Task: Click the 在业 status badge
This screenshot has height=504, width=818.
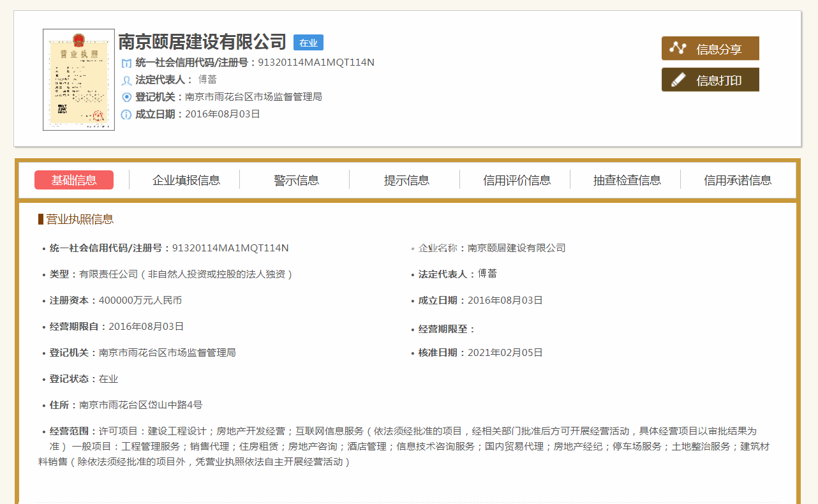Action: (x=308, y=43)
